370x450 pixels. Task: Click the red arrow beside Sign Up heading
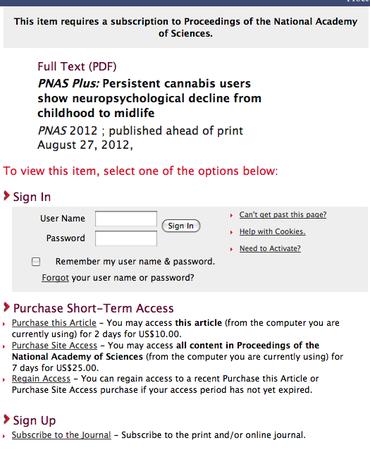(x=6, y=419)
